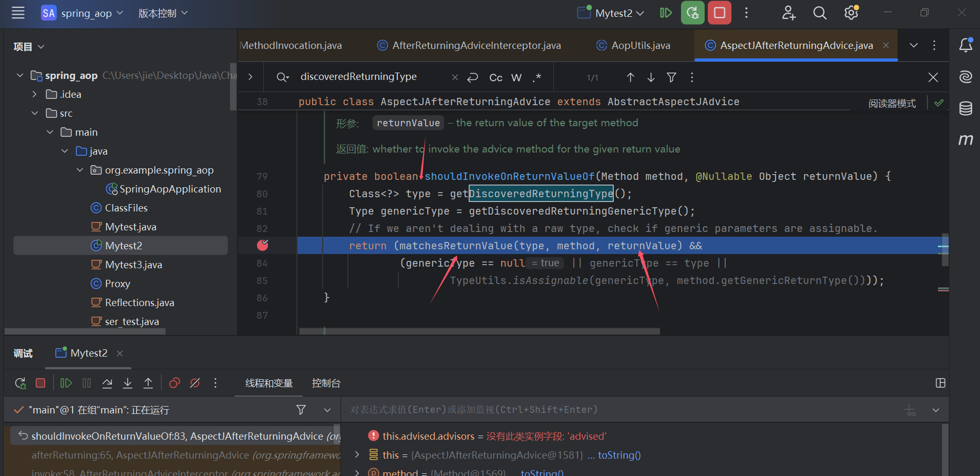Select Threads and Variables tab
Image resolution: width=980 pixels, height=476 pixels.
269,383
